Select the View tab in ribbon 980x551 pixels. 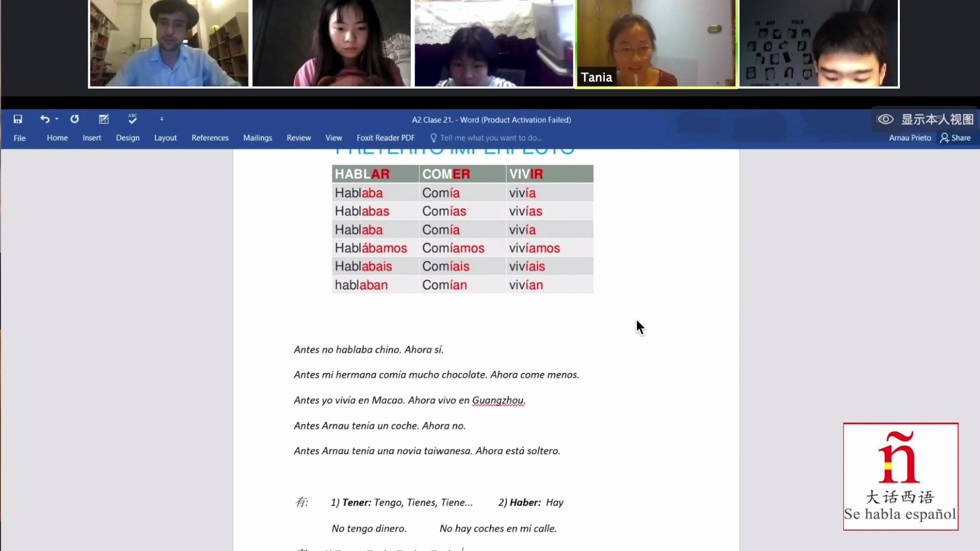333,137
